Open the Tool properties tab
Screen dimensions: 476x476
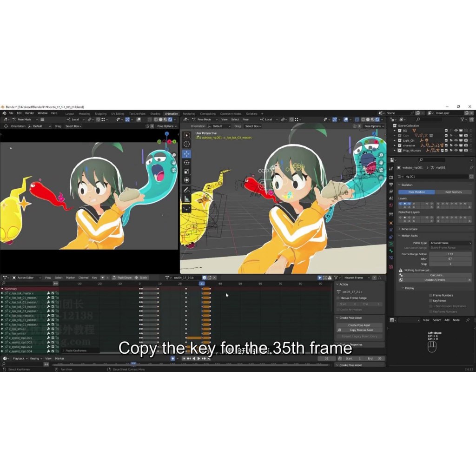(x=391, y=168)
